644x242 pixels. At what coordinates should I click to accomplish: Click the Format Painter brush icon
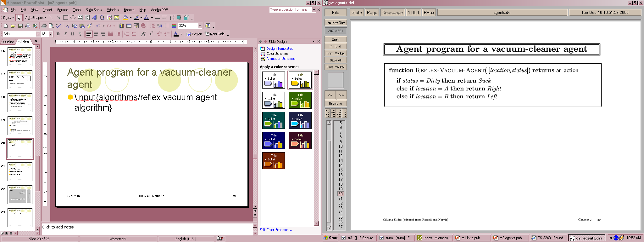[x=89, y=26]
